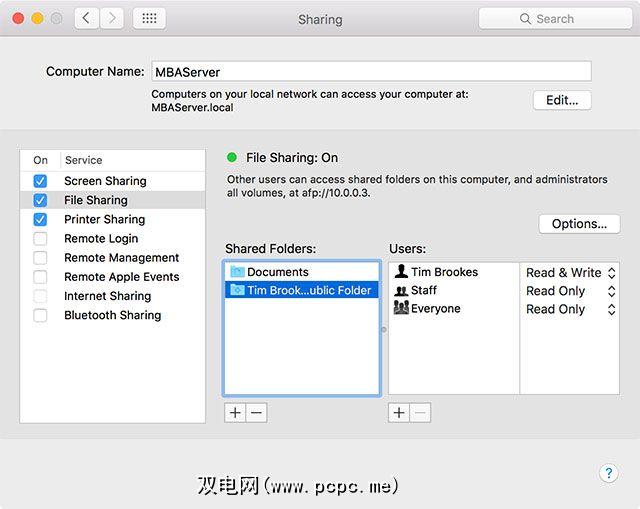Click the forward navigation arrow

click(x=112, y=18)
